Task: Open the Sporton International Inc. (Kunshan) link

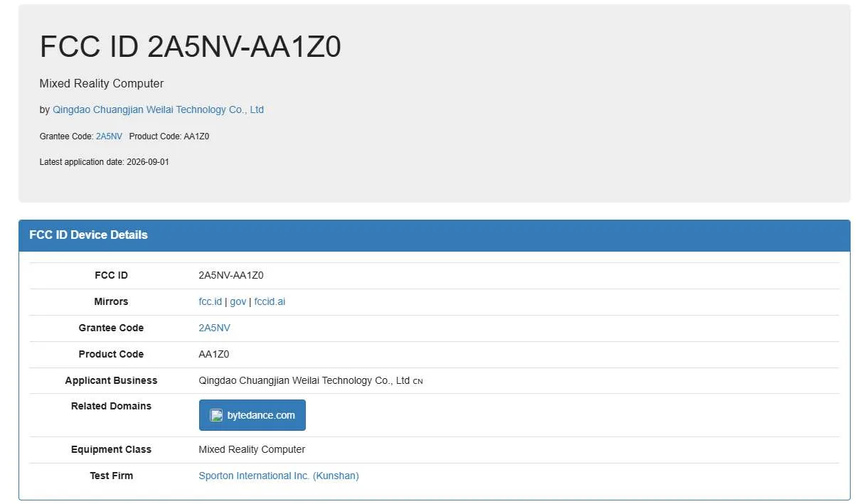Action: coord(279,476)
